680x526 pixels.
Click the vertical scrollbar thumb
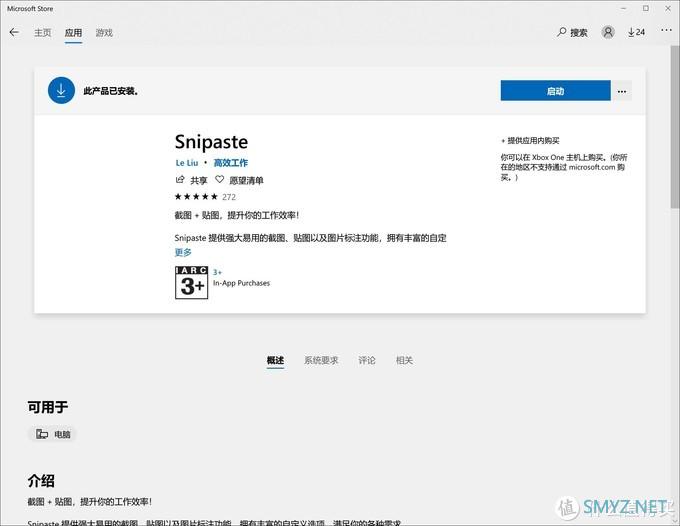click(x=675, y=128)
